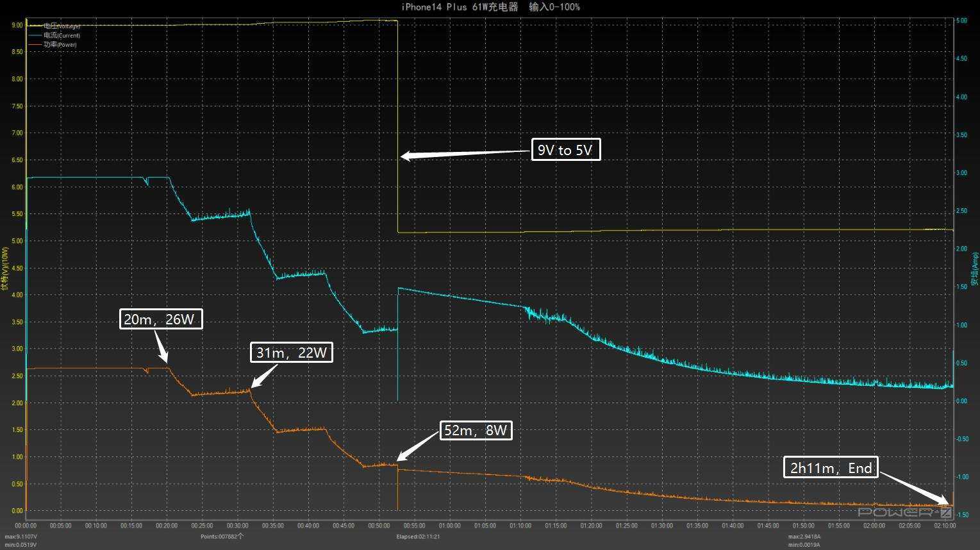Click the 01:00:00 time axis label
980x550 pixels.
(x=450, y=526)
